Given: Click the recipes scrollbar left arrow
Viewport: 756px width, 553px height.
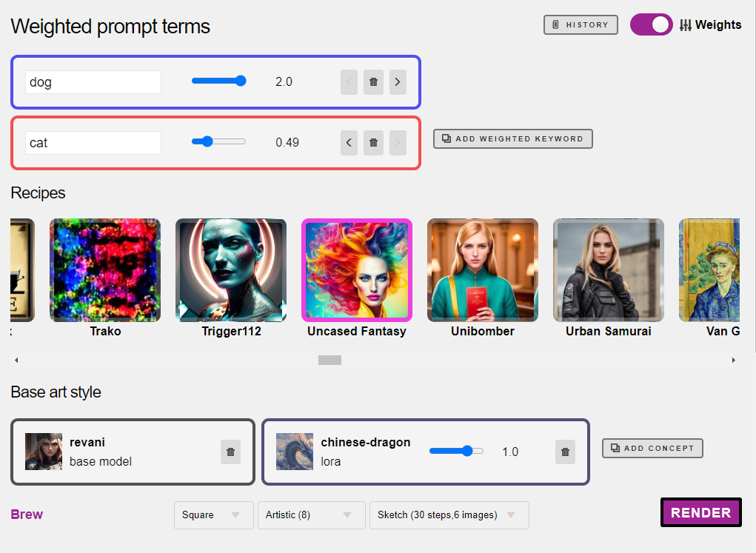Looking at the screenshot, I should [16, 360].
